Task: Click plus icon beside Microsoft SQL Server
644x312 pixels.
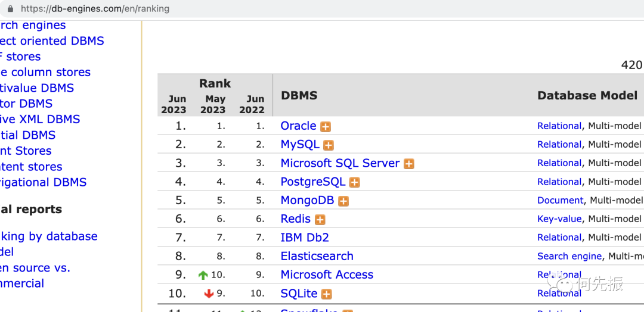Action: (x=408, y=164)
